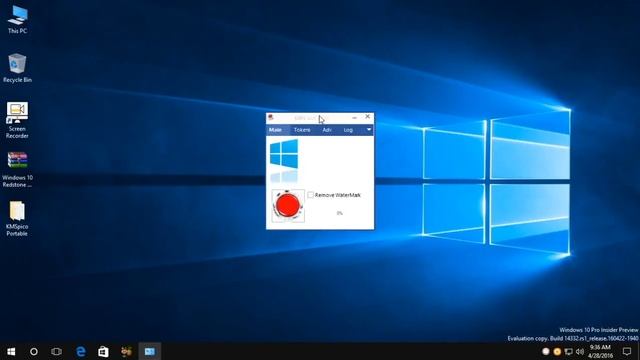This screenshot has height=360, width=640.
Task: Click the orange circle tray icon
Action: (x=557, y=351)
